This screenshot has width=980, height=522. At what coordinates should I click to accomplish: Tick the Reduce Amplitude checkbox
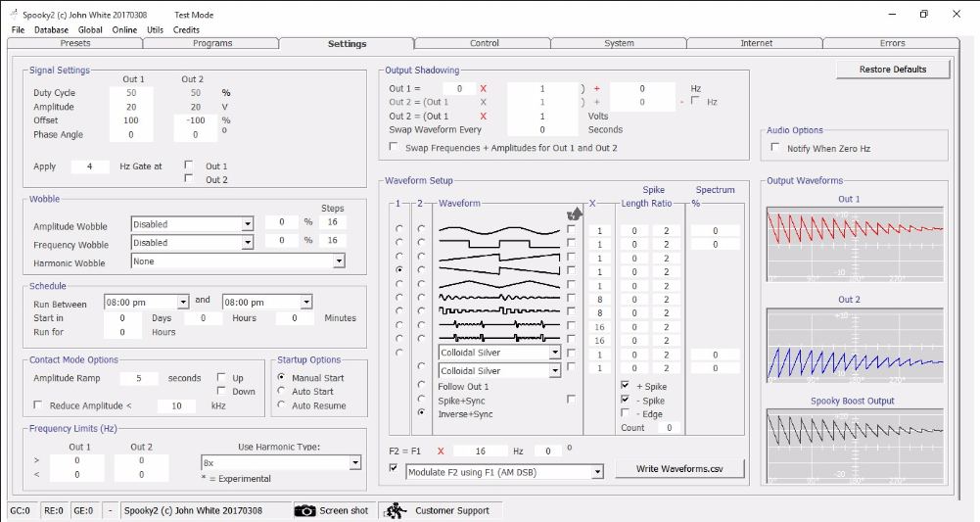pyautogui.click(x=37, y=405)
